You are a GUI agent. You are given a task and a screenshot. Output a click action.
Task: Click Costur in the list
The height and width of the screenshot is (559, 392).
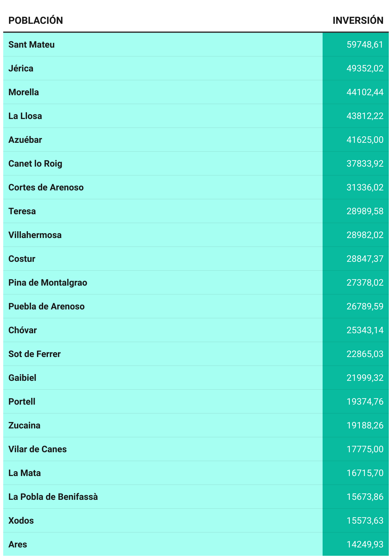(22, 259)
